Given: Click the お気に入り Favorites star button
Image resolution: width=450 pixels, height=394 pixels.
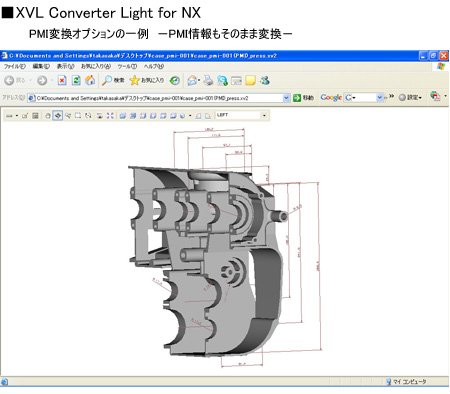Looking at the screenshot, I should pyautogui.click(x=147, y=80).
